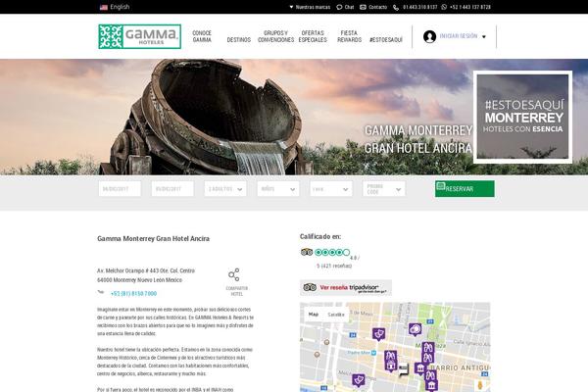Click the TripAdvisor owl rating icon
The width and height of the screenshot is (588, 392).
(307, 252)
